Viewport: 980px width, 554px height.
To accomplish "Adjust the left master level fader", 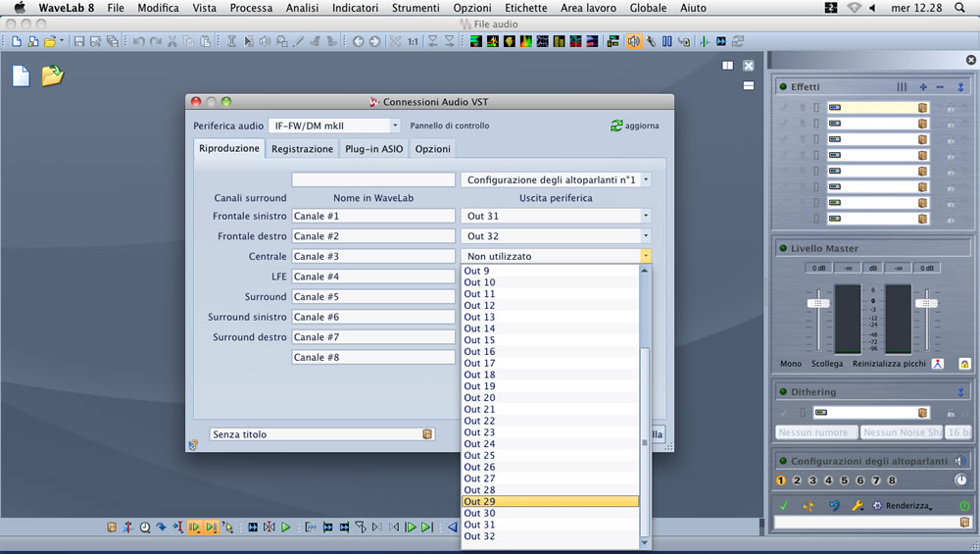I will (818, 303).
